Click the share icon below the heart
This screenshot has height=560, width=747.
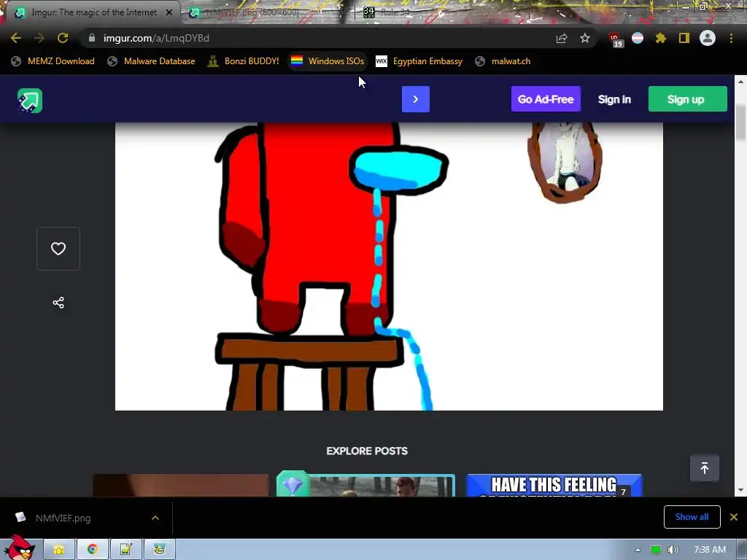(58, 303)
